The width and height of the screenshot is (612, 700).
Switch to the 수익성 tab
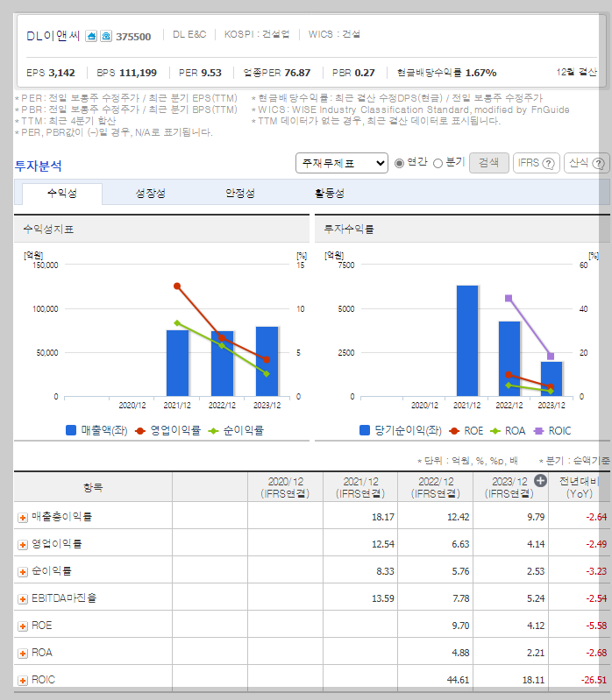(x=62, y=194)
